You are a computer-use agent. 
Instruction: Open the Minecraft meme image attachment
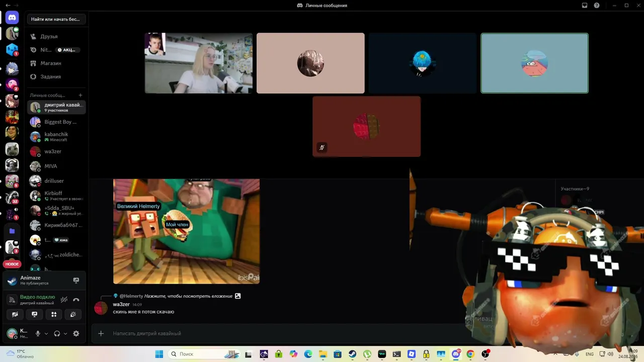pos(186,231)
